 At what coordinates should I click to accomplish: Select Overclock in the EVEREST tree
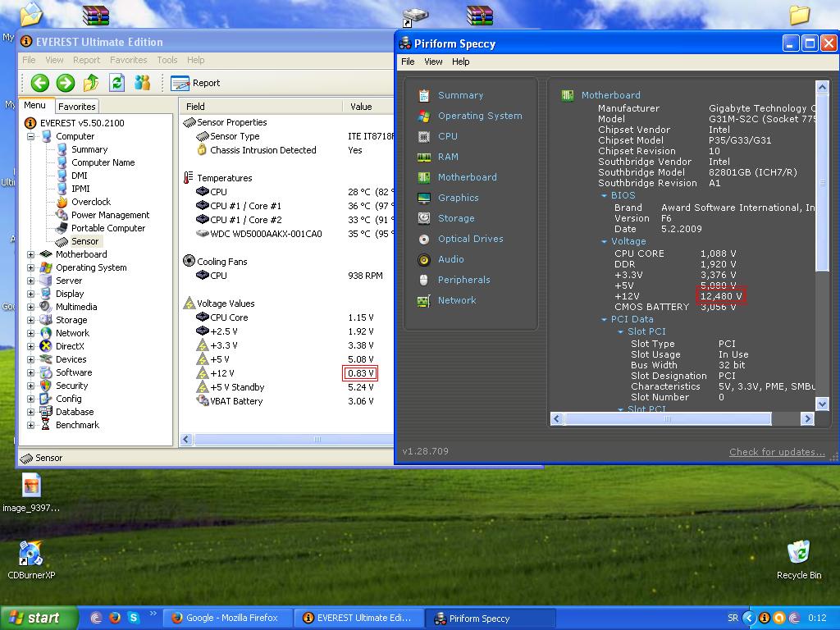coord(90,202)
